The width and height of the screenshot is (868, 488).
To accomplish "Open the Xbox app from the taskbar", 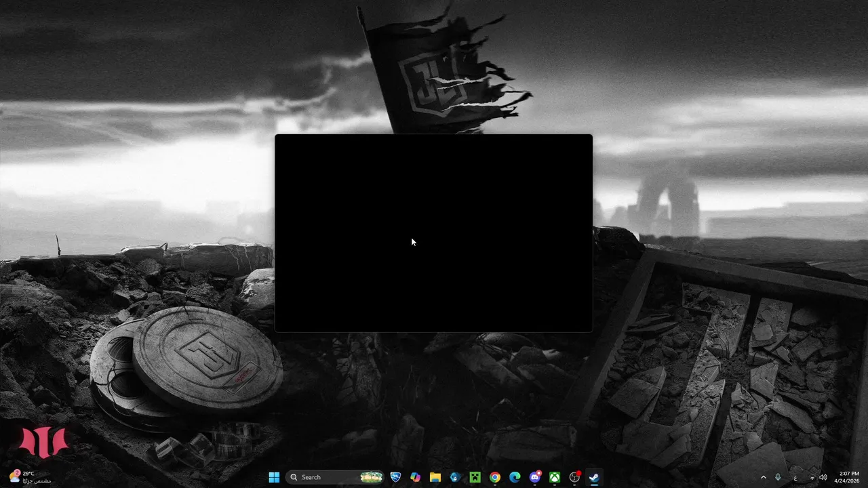I will click(555, 477).
